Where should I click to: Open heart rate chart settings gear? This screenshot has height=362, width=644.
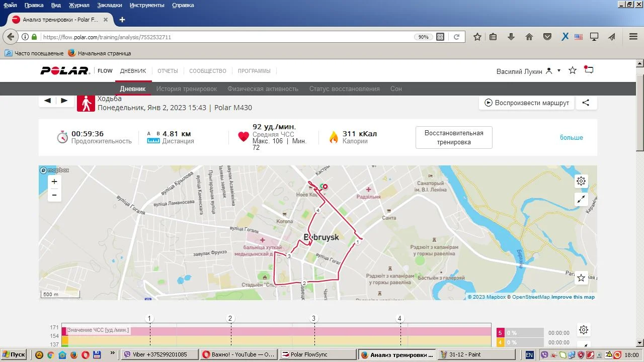[583, 330]
